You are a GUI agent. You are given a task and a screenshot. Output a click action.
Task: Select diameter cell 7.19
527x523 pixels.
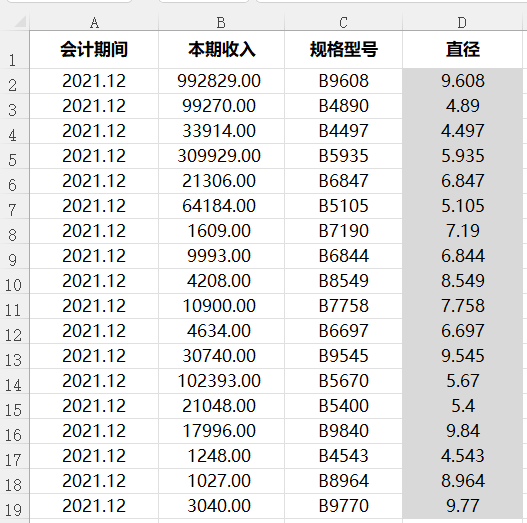[462, 231]
